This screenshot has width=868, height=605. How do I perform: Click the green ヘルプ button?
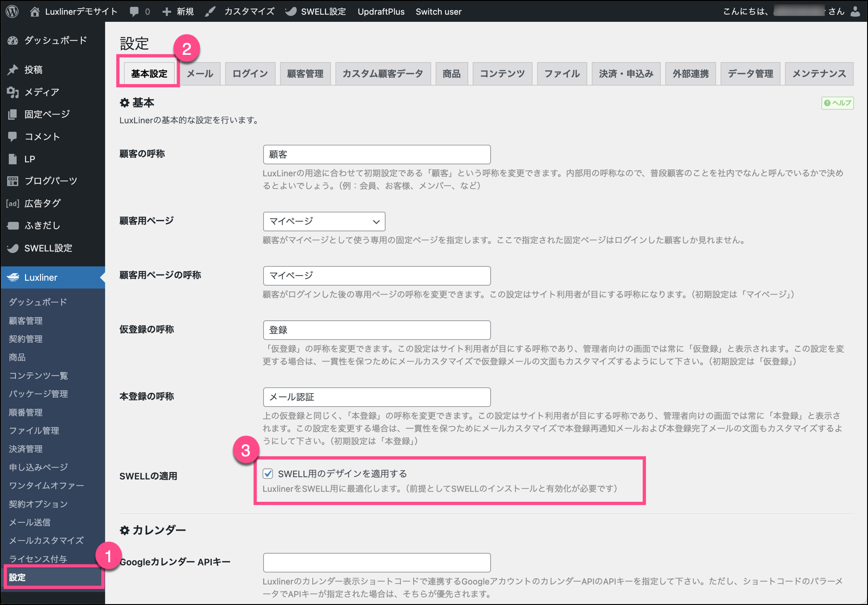(x=837, y=103)
